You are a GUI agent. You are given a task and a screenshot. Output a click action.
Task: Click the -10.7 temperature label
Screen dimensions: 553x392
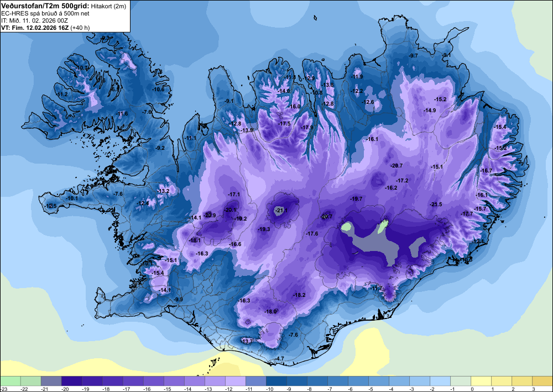[x=82, y=67]
